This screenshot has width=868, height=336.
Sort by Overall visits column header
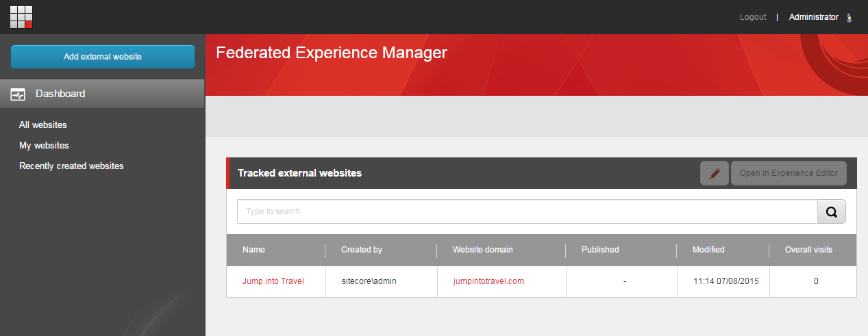[x=808, y=250]
